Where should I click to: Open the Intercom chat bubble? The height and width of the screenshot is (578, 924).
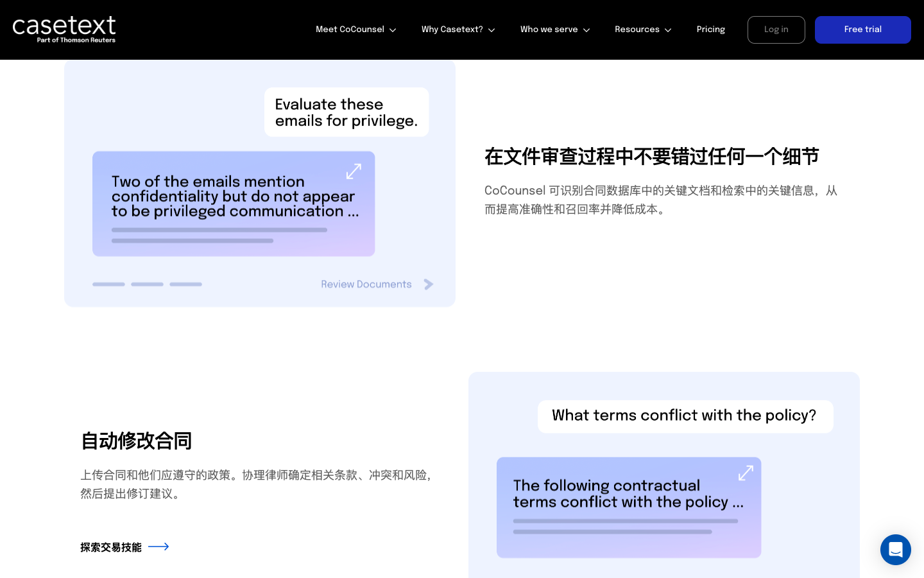point(896,550)
